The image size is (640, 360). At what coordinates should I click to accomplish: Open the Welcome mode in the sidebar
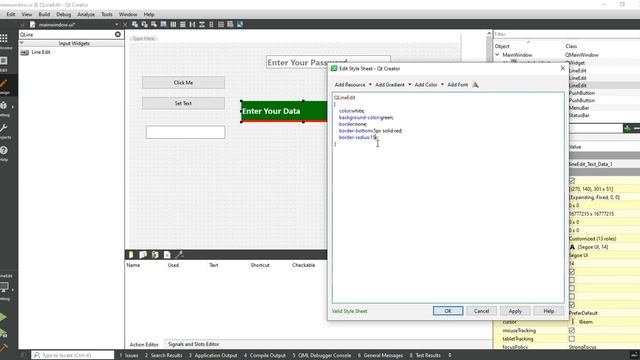pyautogui.click(x=4, y=41)
